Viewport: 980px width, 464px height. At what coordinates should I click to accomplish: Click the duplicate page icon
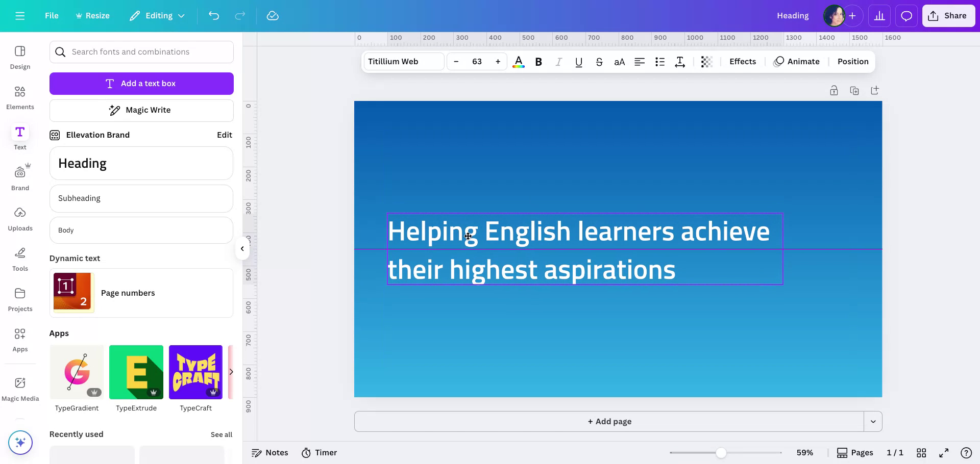click(854, 91)
